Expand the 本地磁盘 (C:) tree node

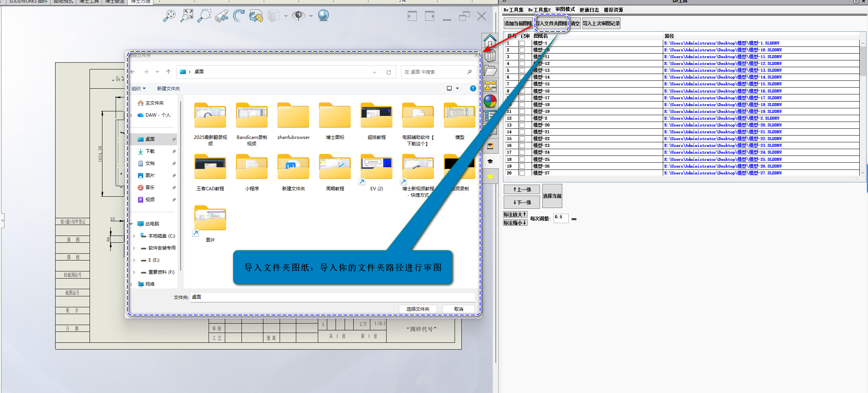(134, 236)
